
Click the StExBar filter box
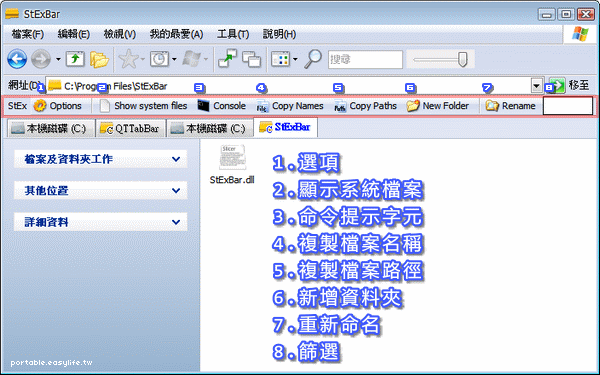(568, 106)
